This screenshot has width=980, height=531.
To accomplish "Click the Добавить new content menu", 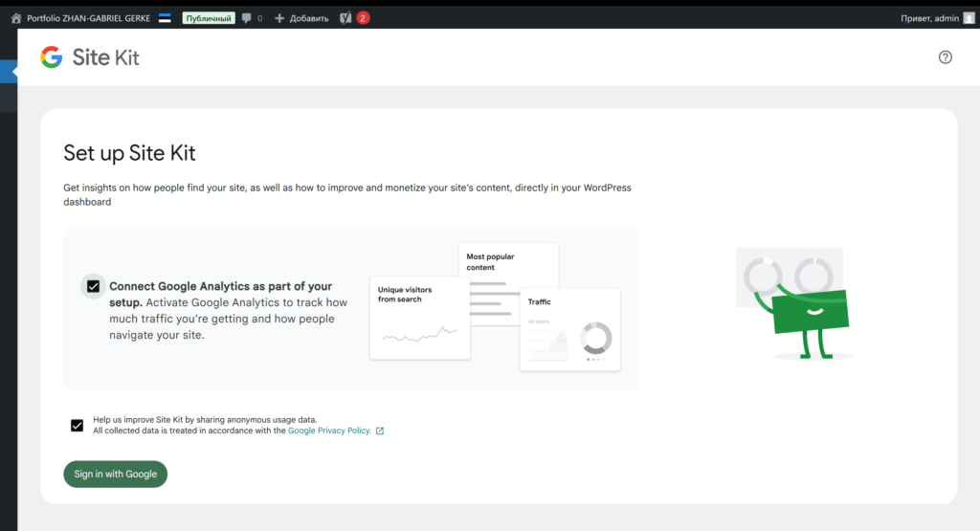I will click(x=301, y=18).
